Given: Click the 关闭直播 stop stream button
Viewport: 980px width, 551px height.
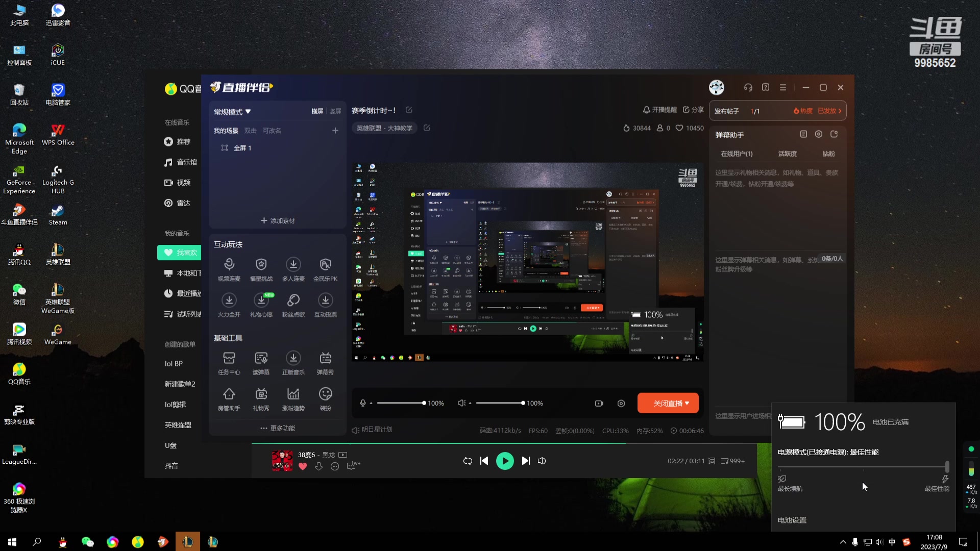Looking at the screenshot, I should coord(668,403).
